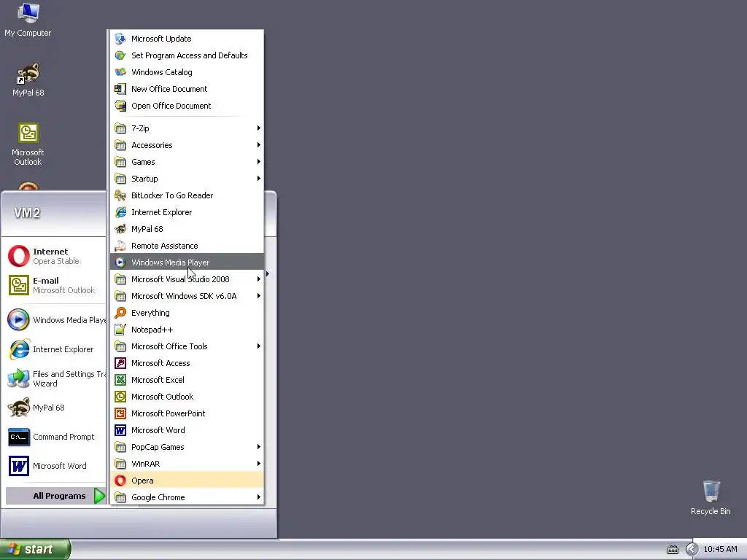Expand the Accessories submenu arrow

[x=259, y=145]
